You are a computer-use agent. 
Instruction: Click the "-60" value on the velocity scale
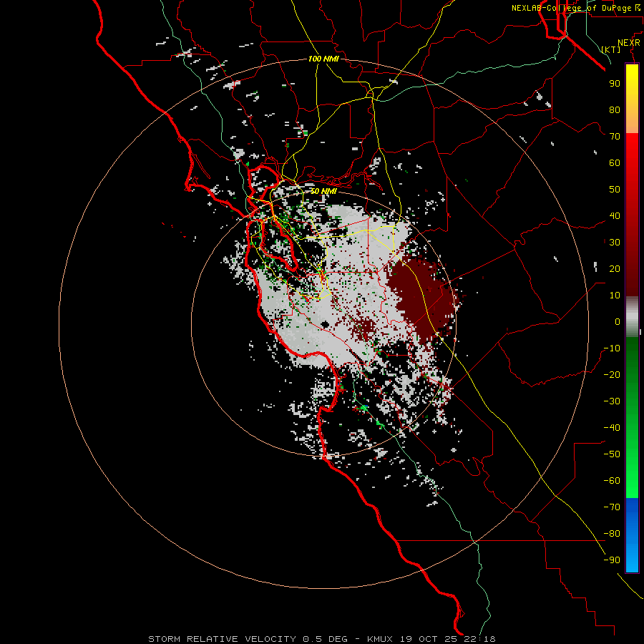[612, 481]
